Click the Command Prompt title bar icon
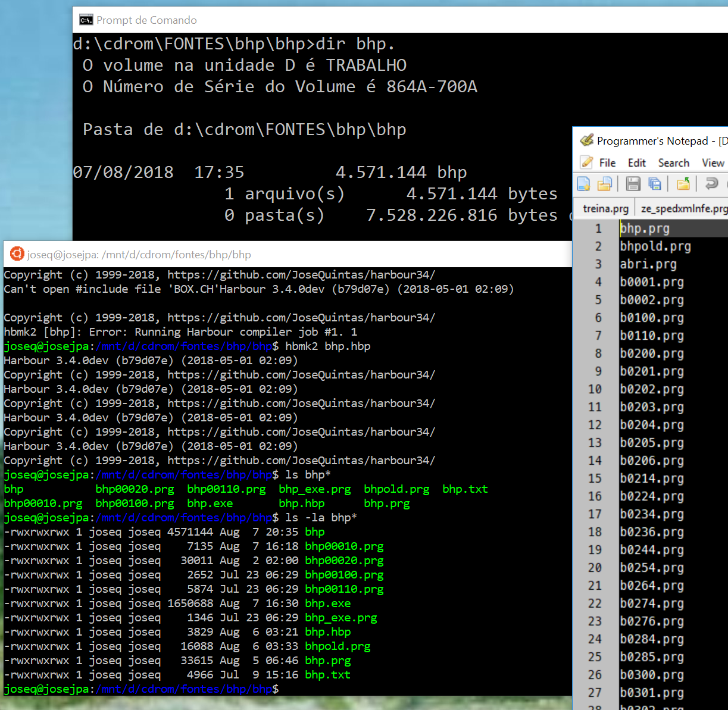728x710 pixels. click(86, 20)
